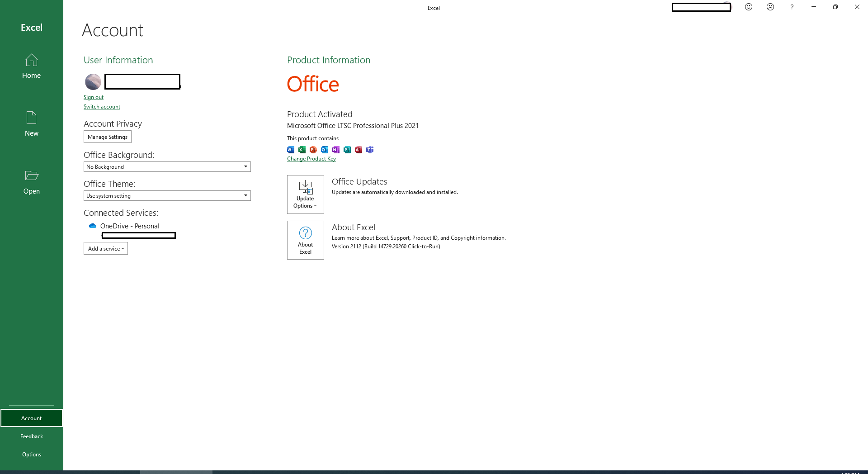Click the Product Activated heading
Image resolution: width=868 pixels, height=474 pixels.
coord(320,114)
